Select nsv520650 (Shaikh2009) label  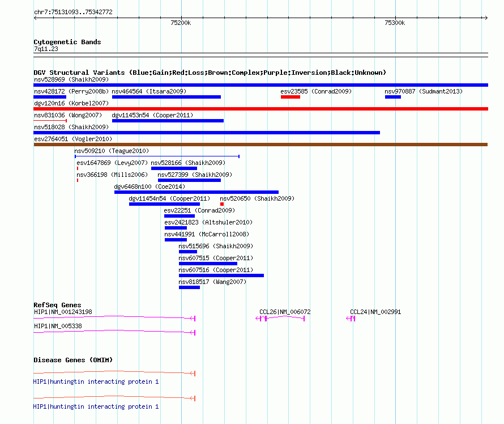[257, 198]
